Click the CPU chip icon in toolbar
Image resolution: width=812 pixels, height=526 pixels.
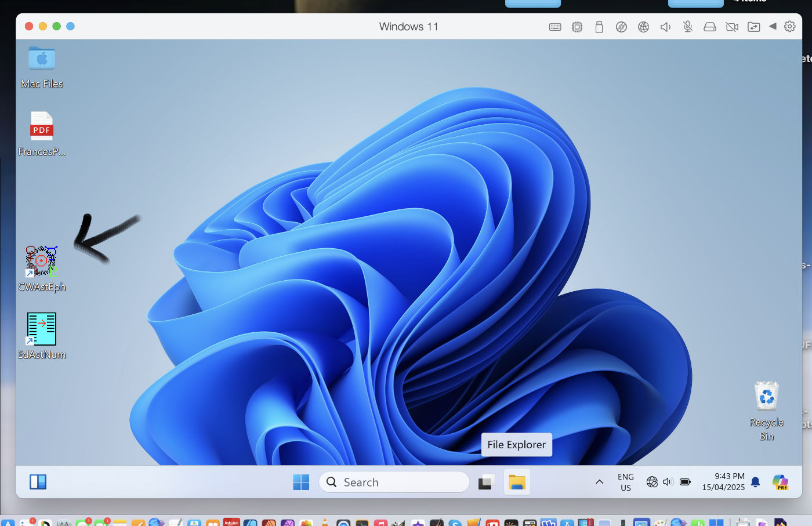577,27
